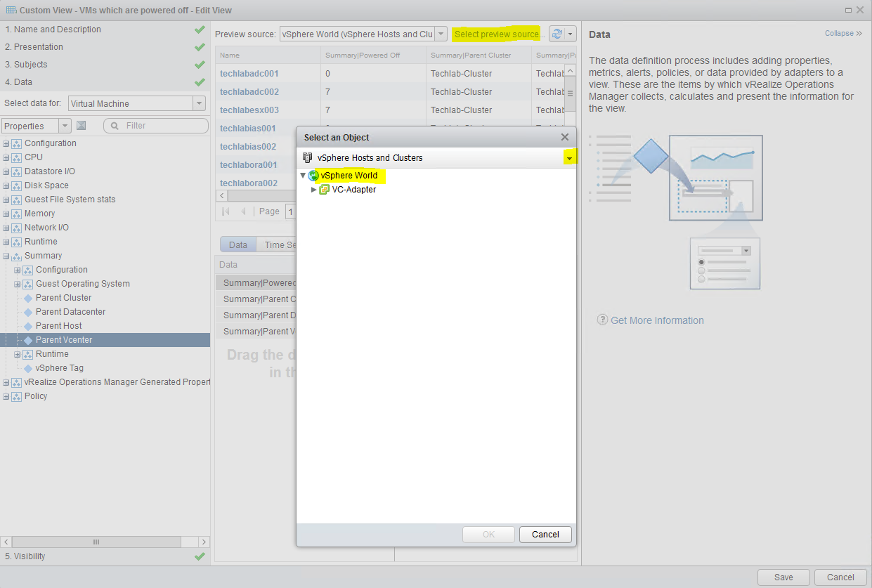Image resolution: width=872 pixels, height=588 pixels.
Task: Click the Guest Operating System group icon
Action: [x=28, y=284]
